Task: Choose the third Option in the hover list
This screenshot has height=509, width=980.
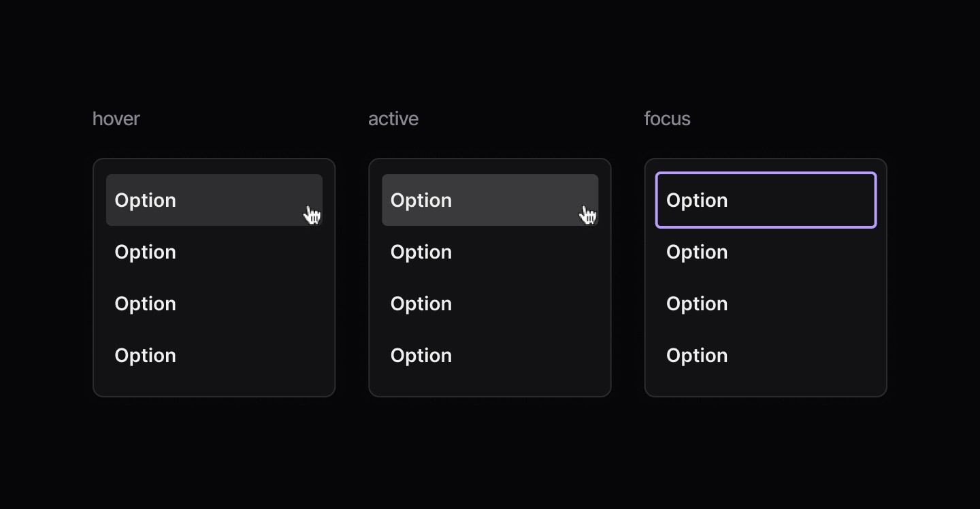Action: coord(145,303)
